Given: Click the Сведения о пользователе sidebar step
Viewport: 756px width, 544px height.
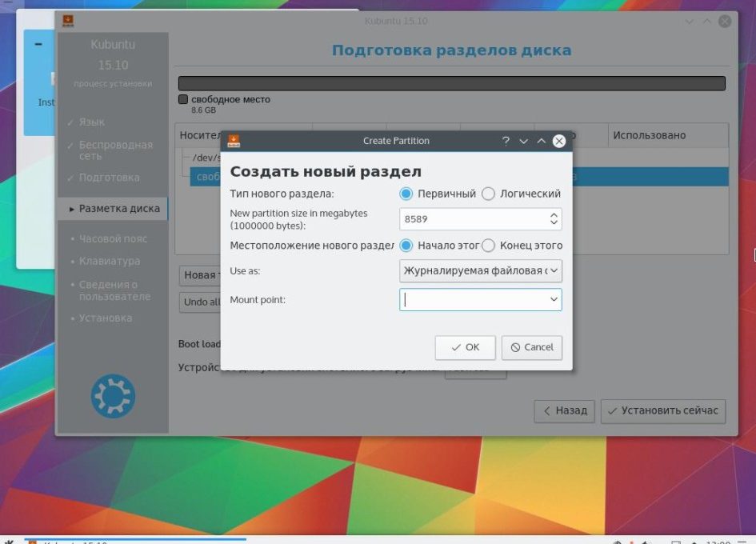Looking at the screenshot, I should (114, 290).
